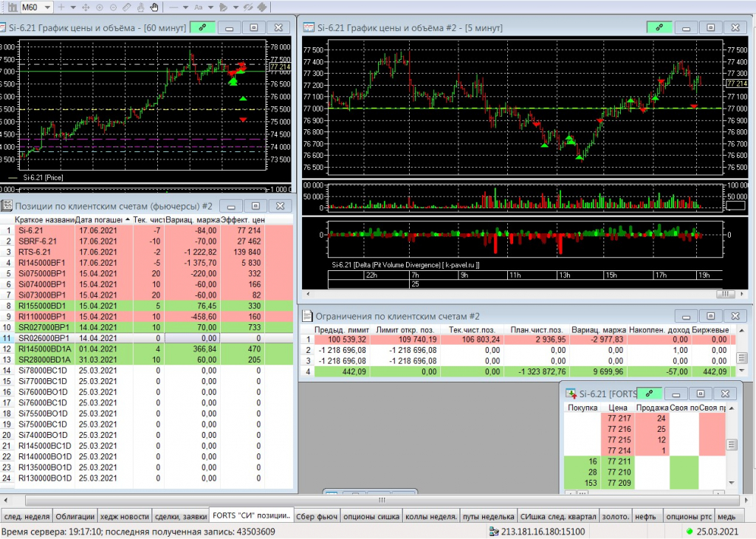Click the hide drawings crossed-eye icon

(x=248, y=7)
